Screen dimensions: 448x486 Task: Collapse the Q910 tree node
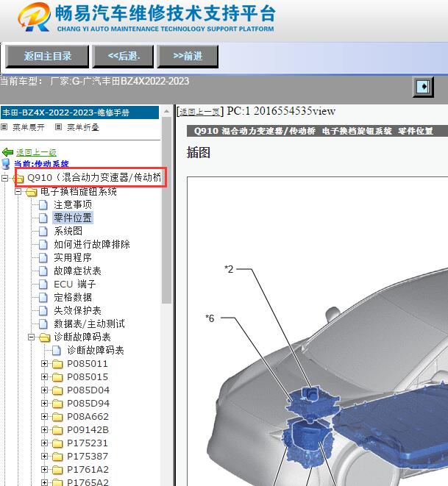click(x=4, y=178)
